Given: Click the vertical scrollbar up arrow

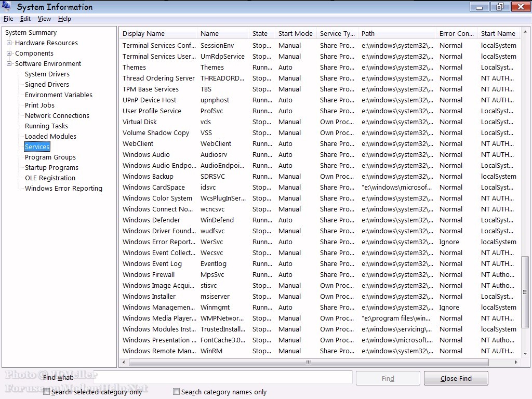Looking at the screenshot, I should (525, 32).
